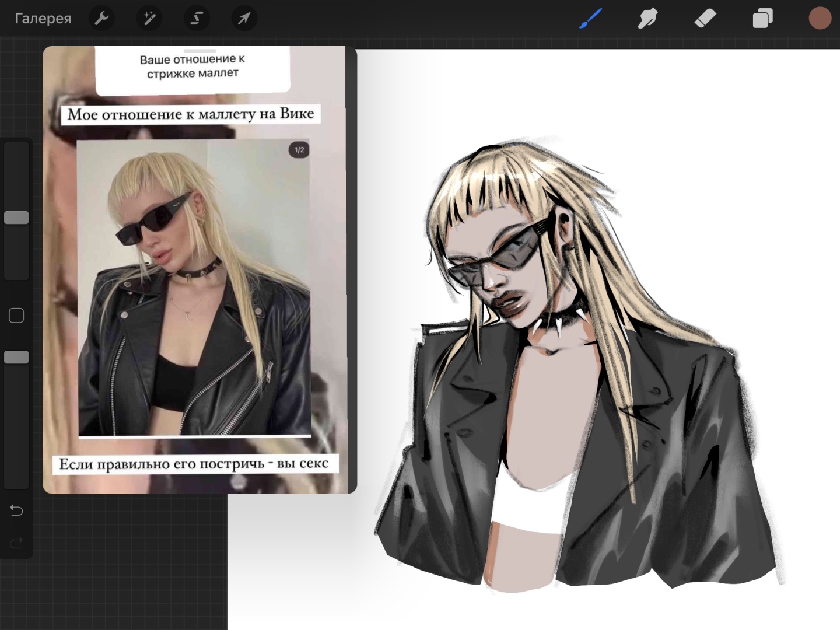Click the brush size slider handle
The height and width of the screenshot is (630, 840).
(x=16, y=218)
